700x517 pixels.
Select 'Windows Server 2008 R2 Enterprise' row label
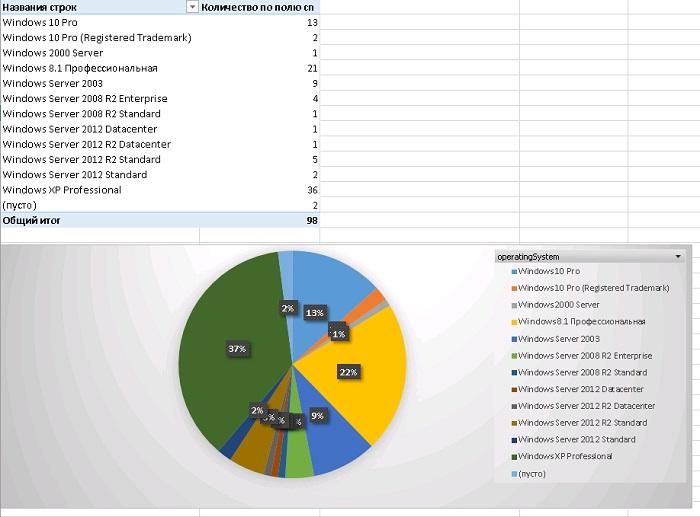[x=85, y=99]
